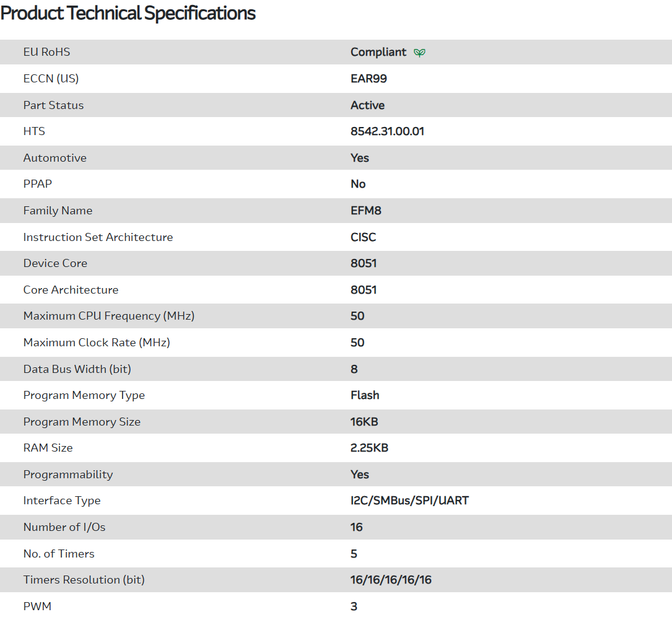Select the EU RoHS row label

click(x=46, y=52)
